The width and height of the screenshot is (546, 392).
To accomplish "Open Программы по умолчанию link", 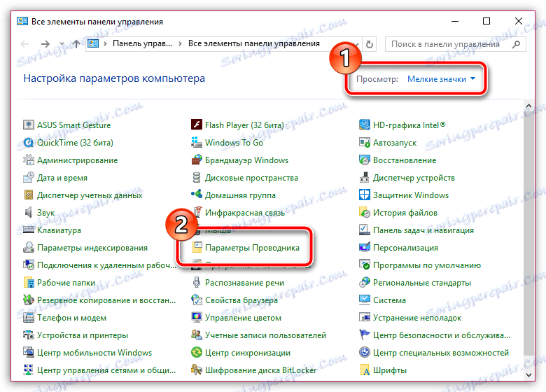I will pos(426,265).
